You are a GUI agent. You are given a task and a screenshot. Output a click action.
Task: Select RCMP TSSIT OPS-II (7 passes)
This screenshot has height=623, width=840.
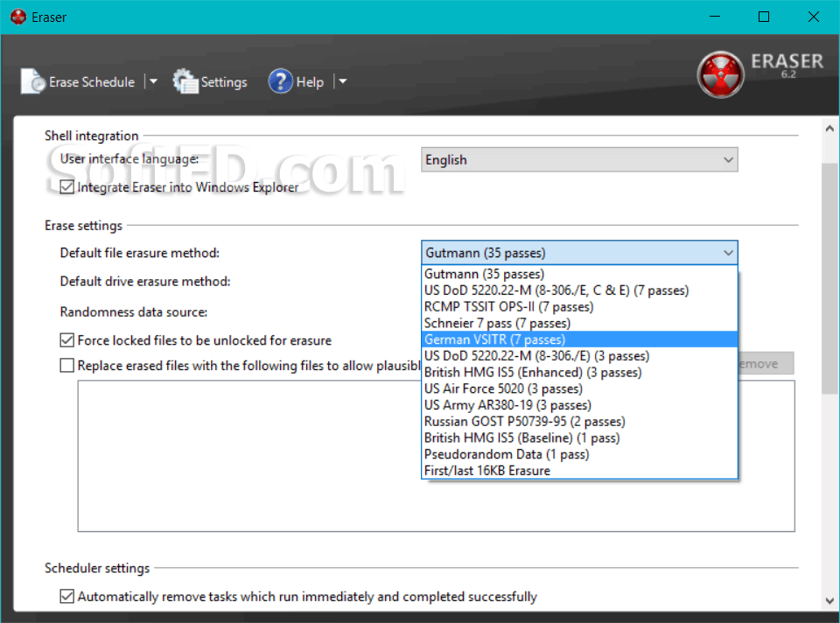(x=579, y=307)
